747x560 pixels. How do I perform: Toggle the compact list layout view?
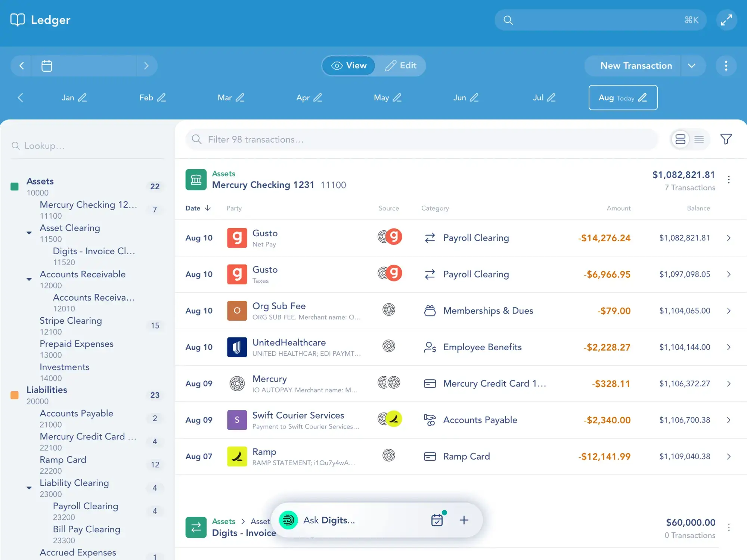click(699, 139)
